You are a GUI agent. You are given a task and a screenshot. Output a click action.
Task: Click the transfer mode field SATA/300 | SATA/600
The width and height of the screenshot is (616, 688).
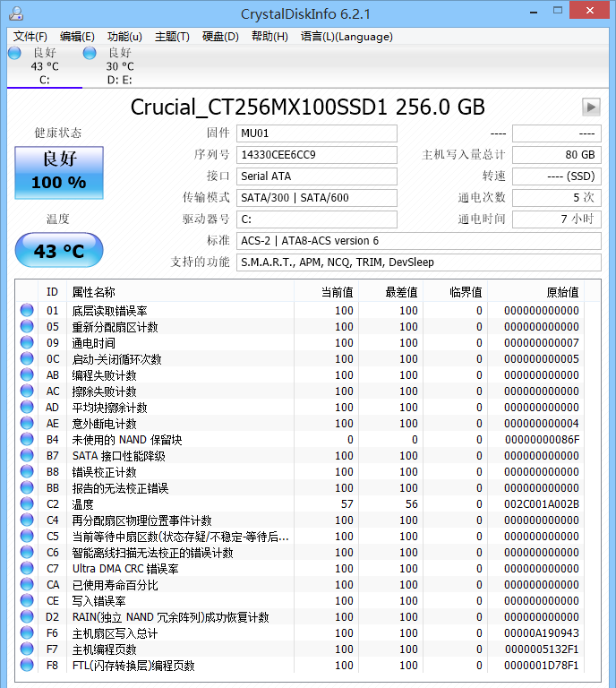(317, 198)
